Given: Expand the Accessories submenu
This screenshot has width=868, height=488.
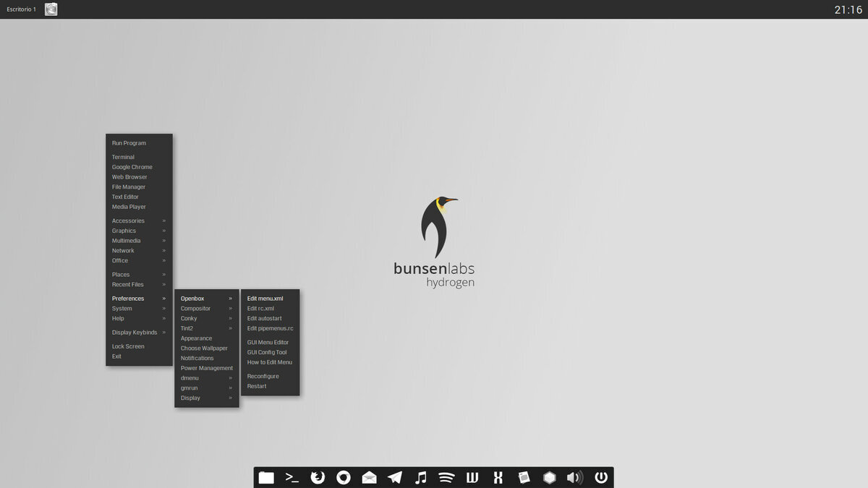Looking at the screenshot, I should click(x=128, y=221).
